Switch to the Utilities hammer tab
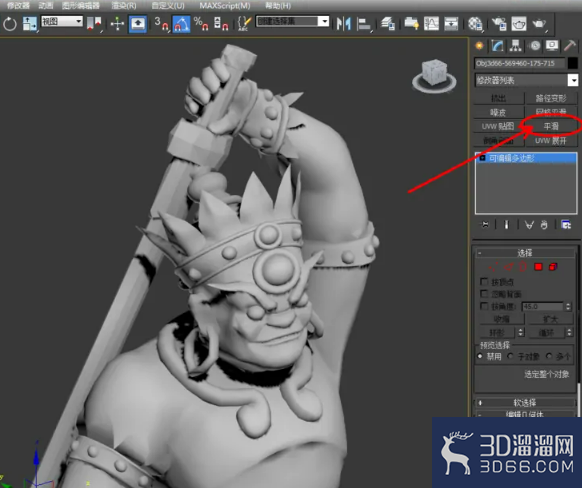The height and width of the screenshot is (488, 582). point(570,46)
